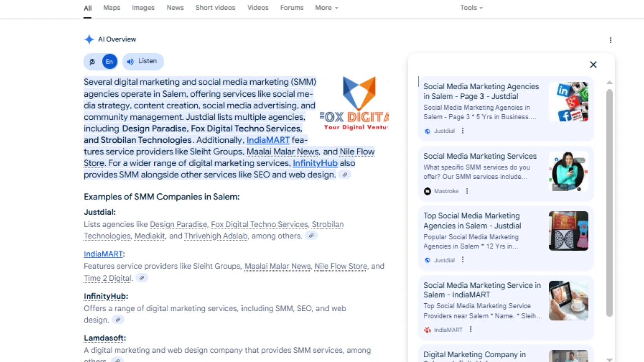Click the Justdial favicon on the Page 3 card
Image resolution: width=644 pixels, height=362 pixels.
click(x=427, y=131)
